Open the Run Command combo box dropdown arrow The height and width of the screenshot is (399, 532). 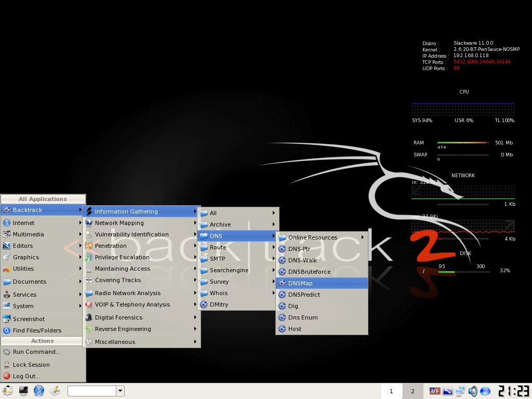click(120, 391)
